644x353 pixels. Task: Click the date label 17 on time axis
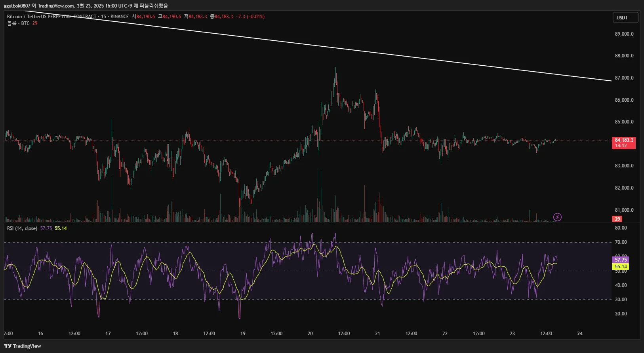tap(108, 334)
